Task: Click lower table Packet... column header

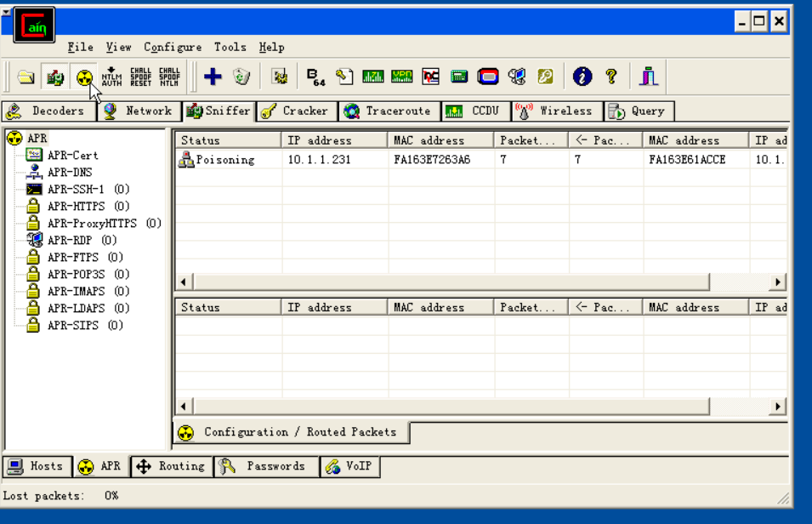Action: 531,307
